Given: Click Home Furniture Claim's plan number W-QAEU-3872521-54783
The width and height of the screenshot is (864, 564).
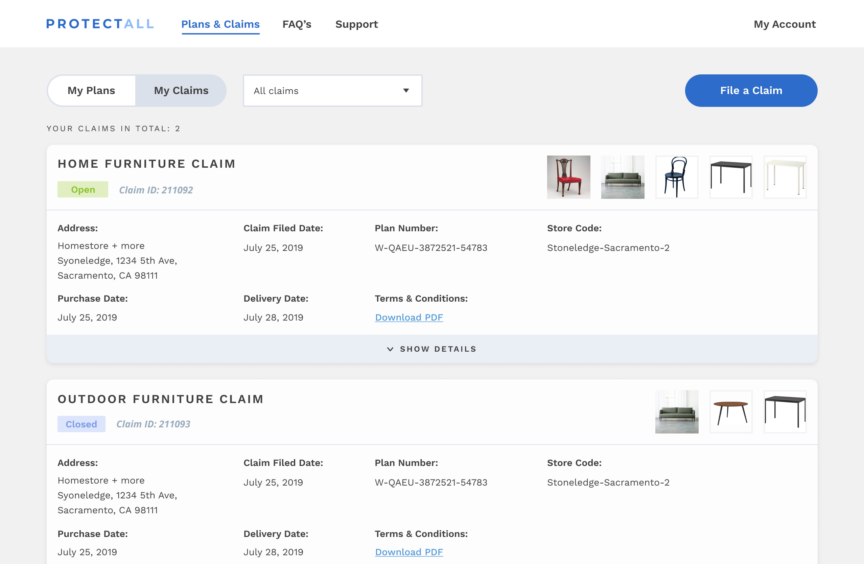Looking at the screenshot, I should [431, 248].
